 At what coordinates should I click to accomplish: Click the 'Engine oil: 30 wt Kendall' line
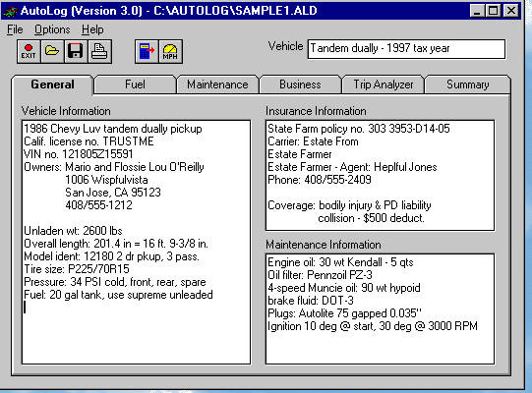(340, 262)
